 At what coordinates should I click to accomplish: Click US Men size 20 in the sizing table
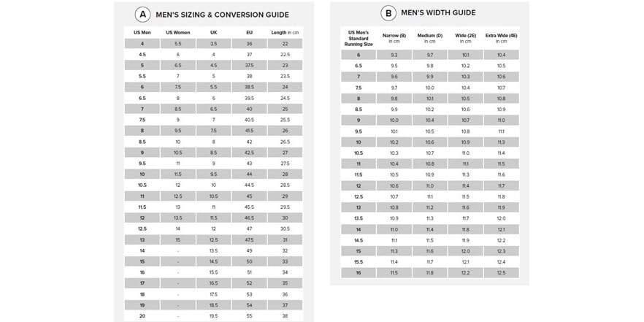142,315
